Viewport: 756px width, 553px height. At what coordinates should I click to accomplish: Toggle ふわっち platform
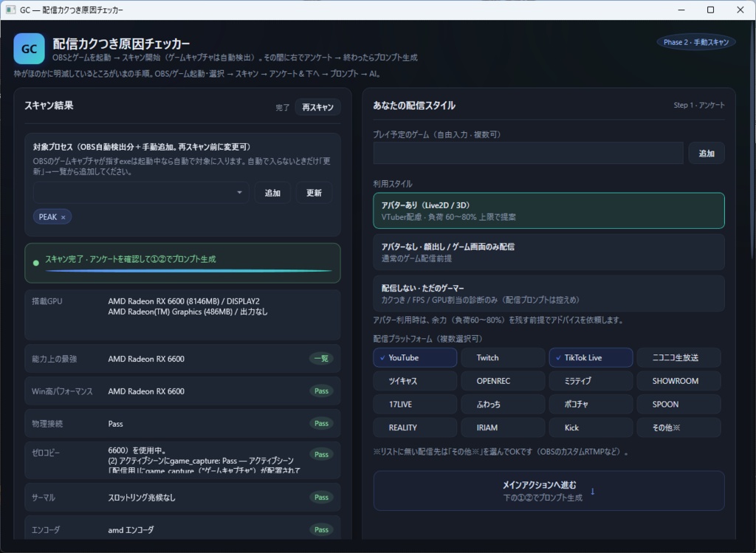[x=503, y=404]
